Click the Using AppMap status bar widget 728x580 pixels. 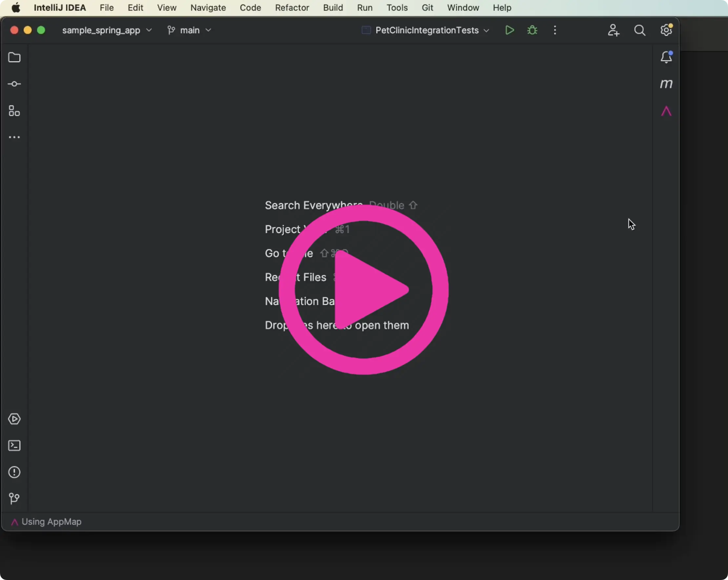[46, 522]
